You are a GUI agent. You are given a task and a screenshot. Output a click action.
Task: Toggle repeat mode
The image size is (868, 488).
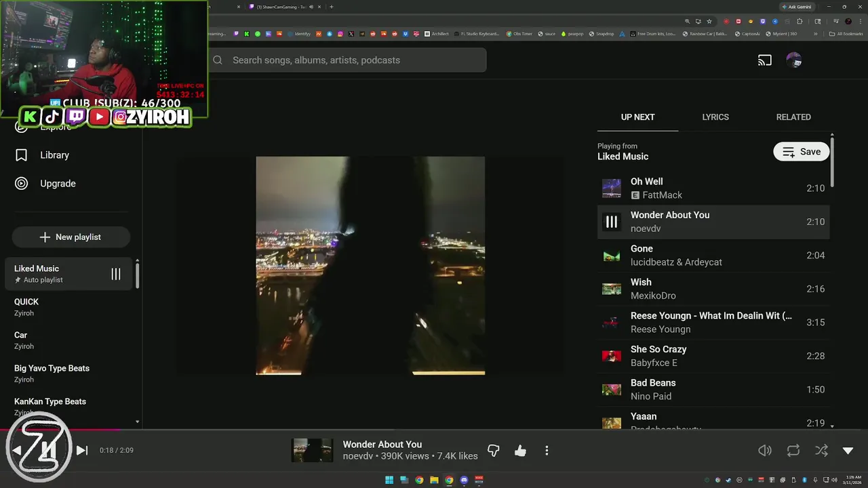[x=793, y=451]
